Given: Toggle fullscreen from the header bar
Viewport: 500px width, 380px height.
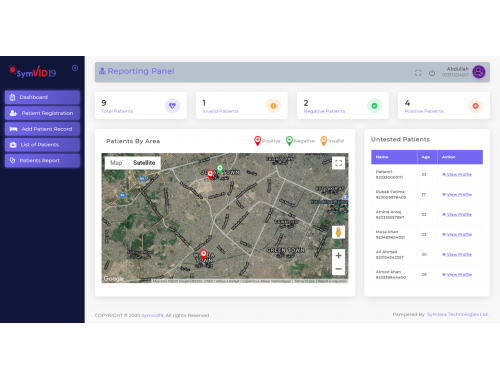Looking at the screenshot, I should pyautogui.click(x=418, y=73).
